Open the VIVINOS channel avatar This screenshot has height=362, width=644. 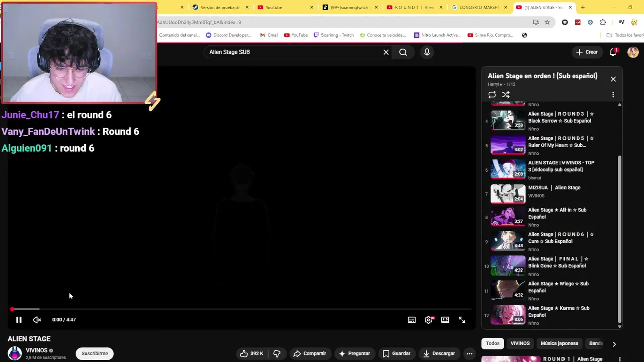point(15,353)
